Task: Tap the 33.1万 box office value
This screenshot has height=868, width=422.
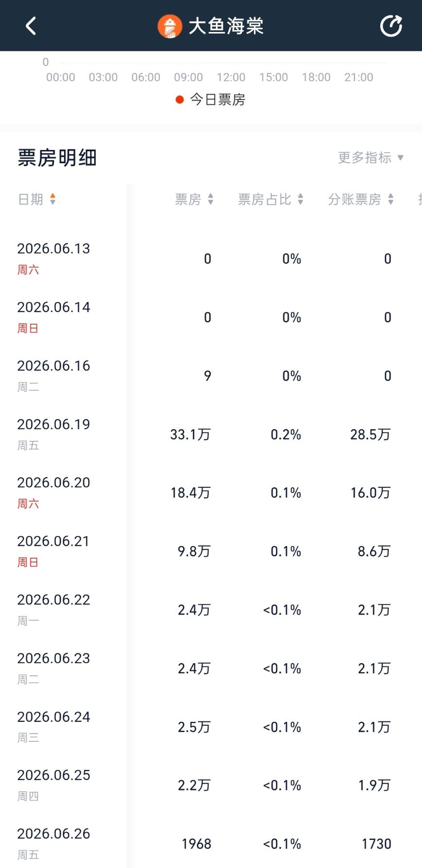Action: pyautogui.click(x=190, y=434)
